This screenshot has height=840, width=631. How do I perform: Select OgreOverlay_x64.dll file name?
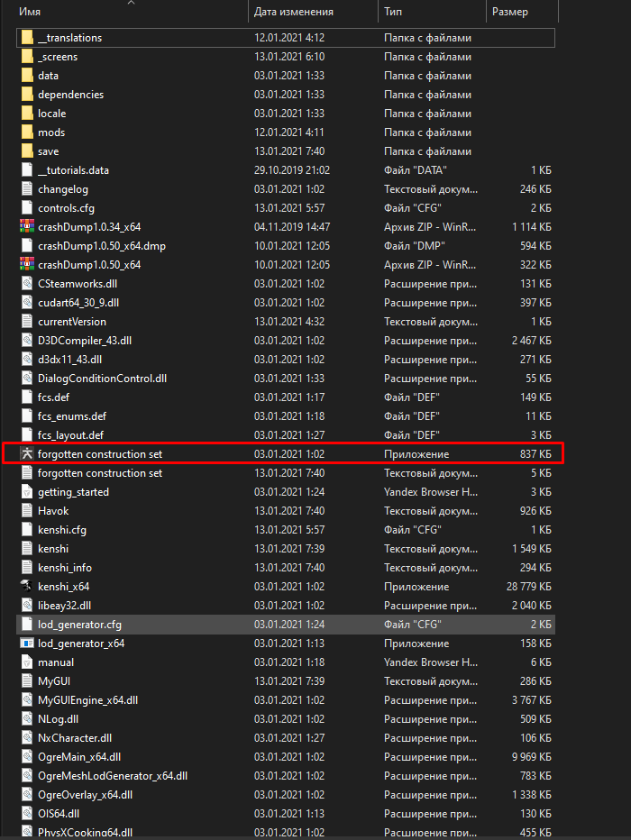pos(85,794)
